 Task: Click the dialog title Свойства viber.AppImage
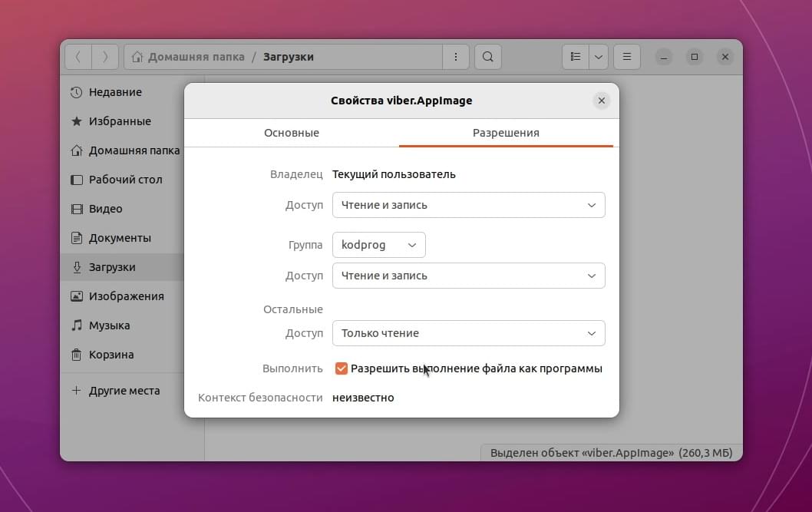pos(401,101)
